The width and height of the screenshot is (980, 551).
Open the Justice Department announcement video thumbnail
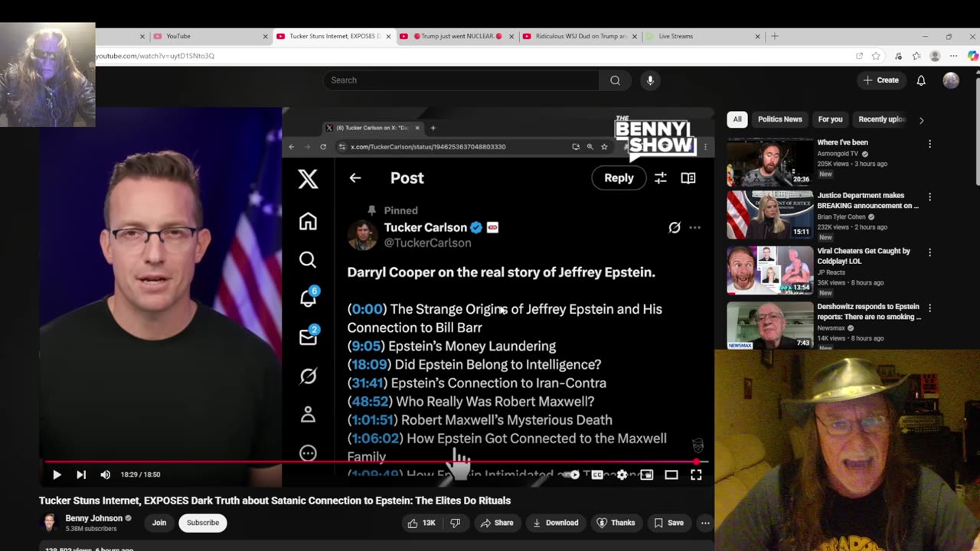tap(770, 214)
